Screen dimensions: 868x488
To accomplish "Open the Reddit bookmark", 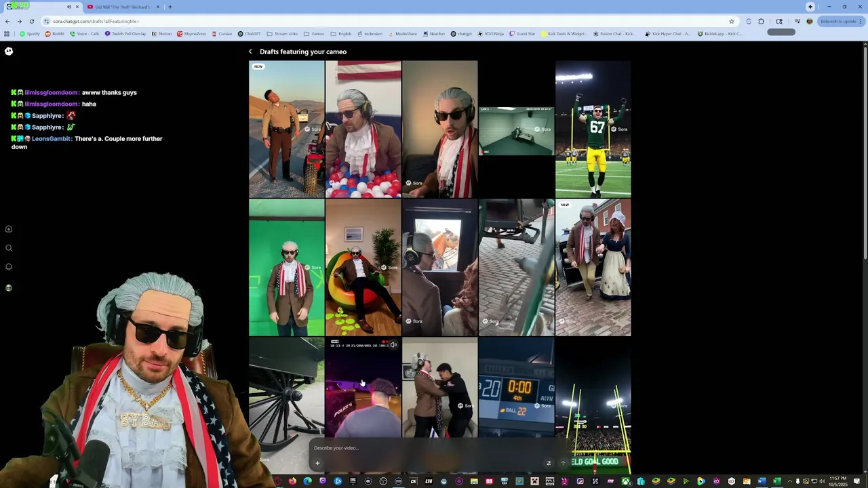I will (x=55, y=34).
